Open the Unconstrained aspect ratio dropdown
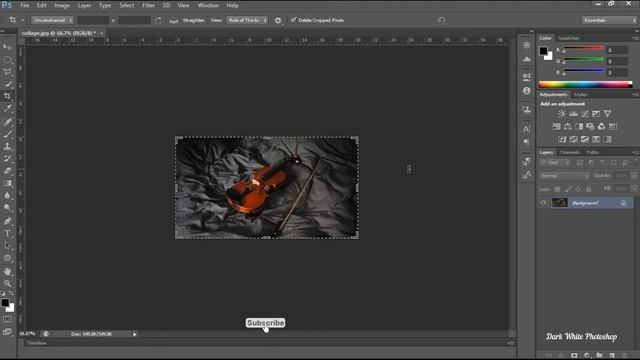 (x=52, y=20)
